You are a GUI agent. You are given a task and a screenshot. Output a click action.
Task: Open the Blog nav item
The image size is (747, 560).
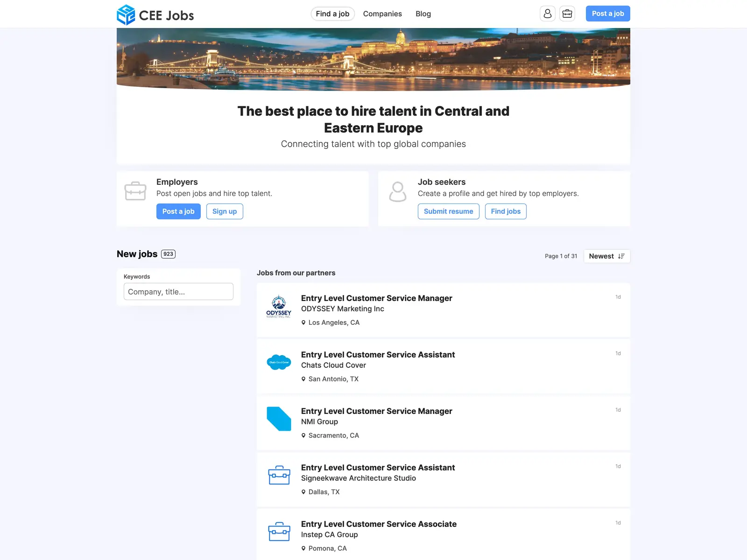click(423, 14)
